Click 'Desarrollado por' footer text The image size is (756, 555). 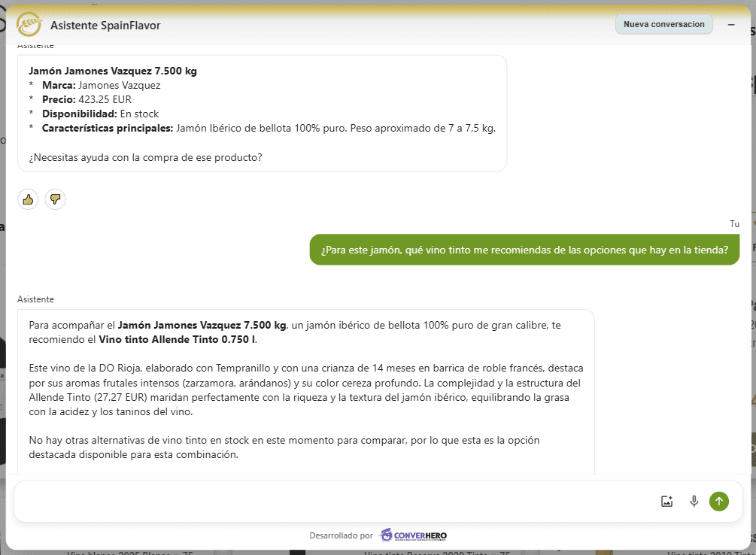(342, 535)
